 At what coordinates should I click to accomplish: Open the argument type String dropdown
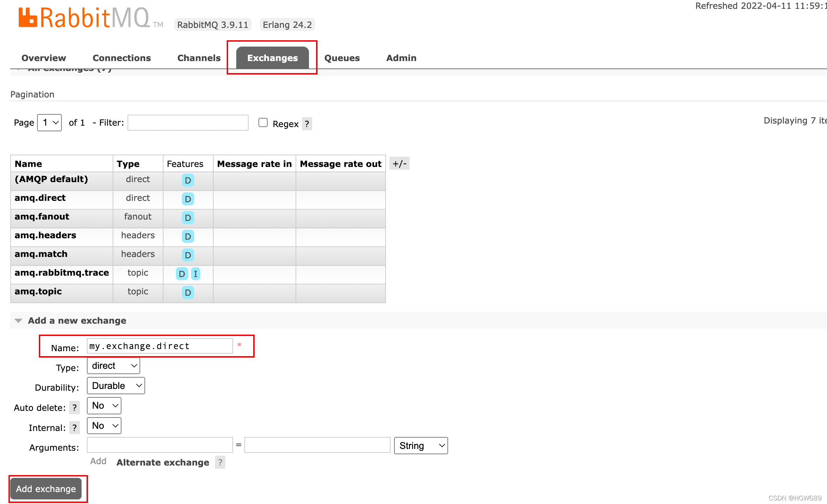tap(421, 446)
